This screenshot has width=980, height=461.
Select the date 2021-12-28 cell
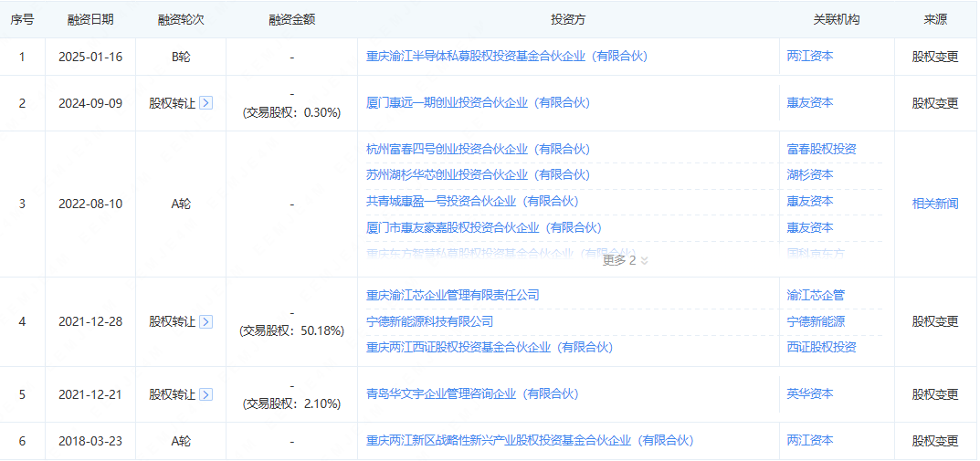[90, 321]
